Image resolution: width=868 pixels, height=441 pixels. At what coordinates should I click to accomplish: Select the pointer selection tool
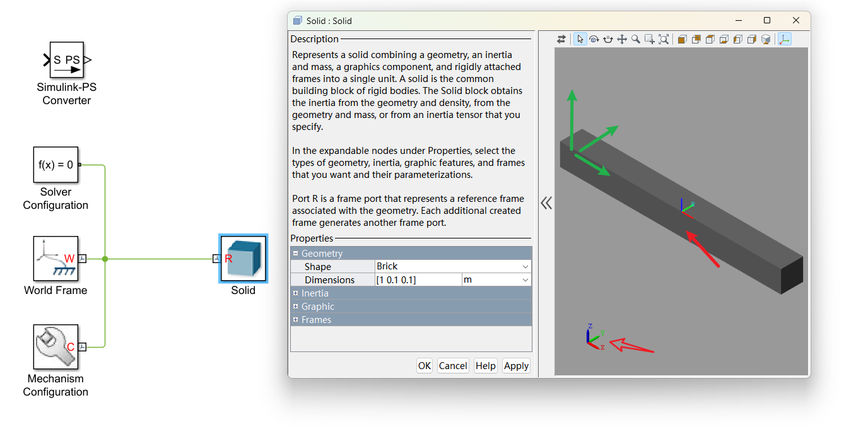pos(580,39)
